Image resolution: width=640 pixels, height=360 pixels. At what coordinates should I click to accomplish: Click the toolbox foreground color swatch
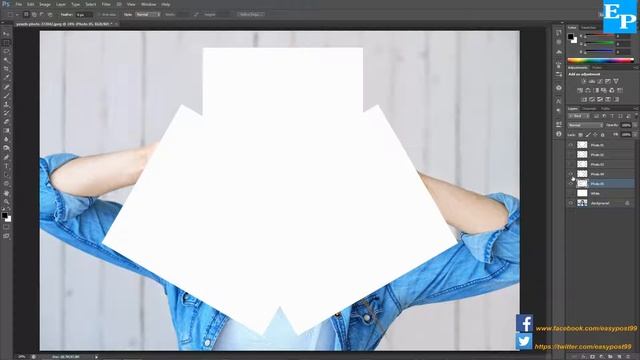[x=4, y=215]
